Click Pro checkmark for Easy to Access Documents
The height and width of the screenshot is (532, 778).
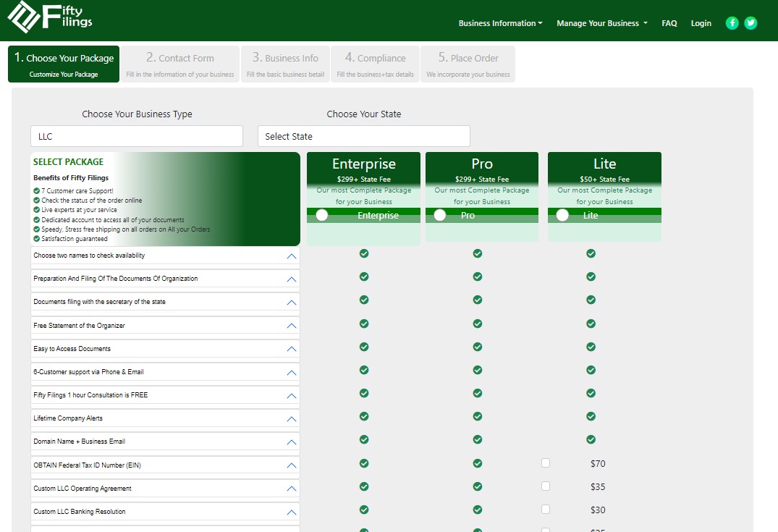click(478, 347)
